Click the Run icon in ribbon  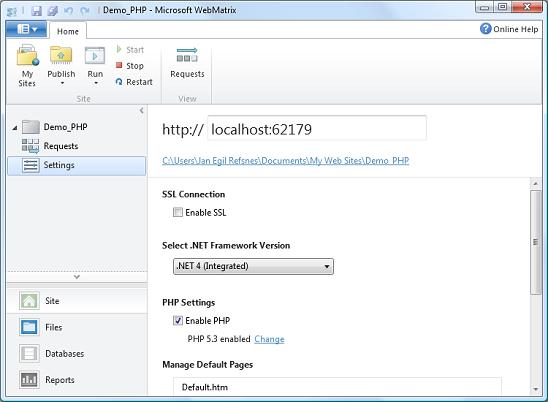click(95, 56)
